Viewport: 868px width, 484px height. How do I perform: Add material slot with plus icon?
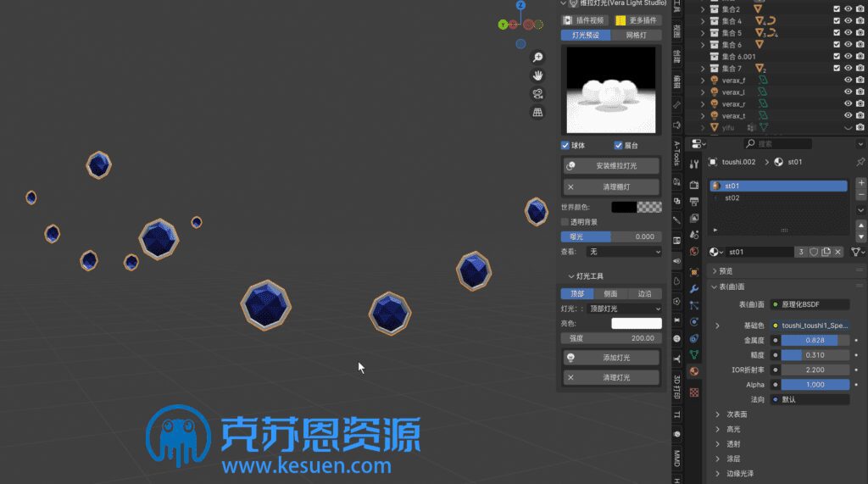click(861, 183)
